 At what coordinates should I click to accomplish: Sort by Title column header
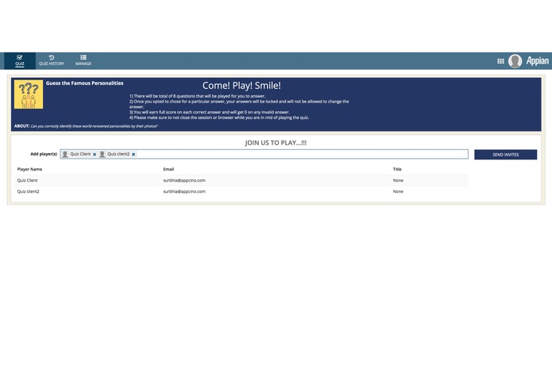coord(397,169)
